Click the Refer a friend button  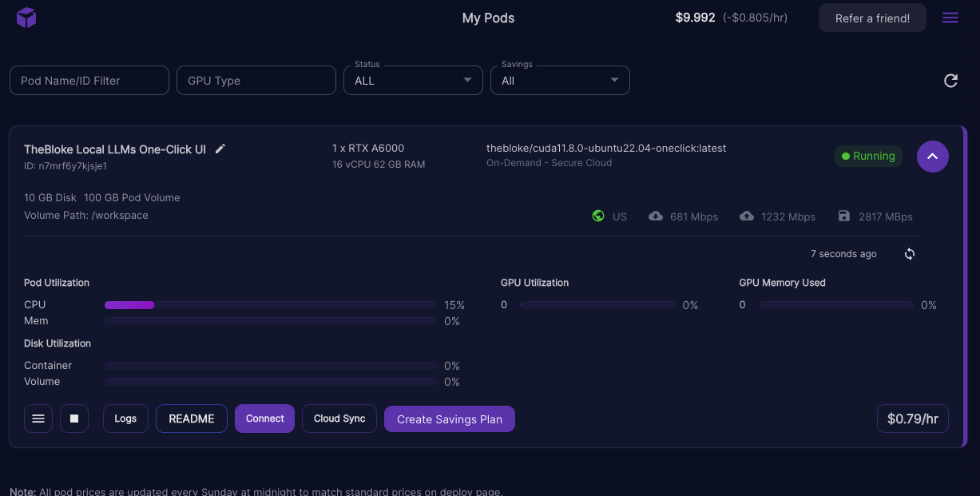pos(872,18)
